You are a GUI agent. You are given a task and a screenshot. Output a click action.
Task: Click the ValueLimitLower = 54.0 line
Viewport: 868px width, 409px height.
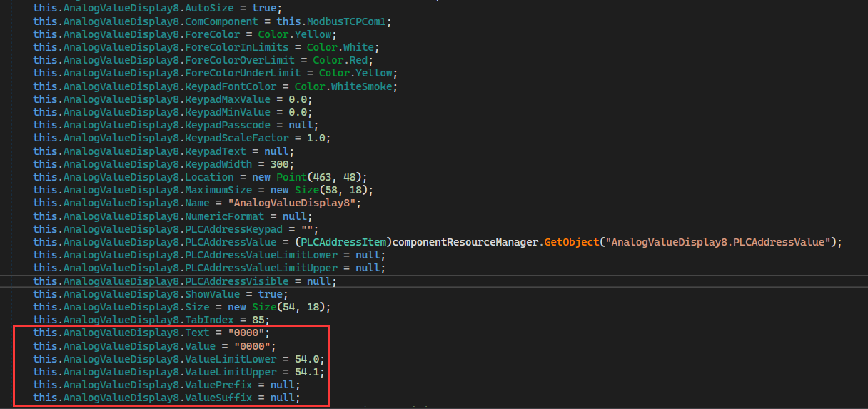point(178,359)
